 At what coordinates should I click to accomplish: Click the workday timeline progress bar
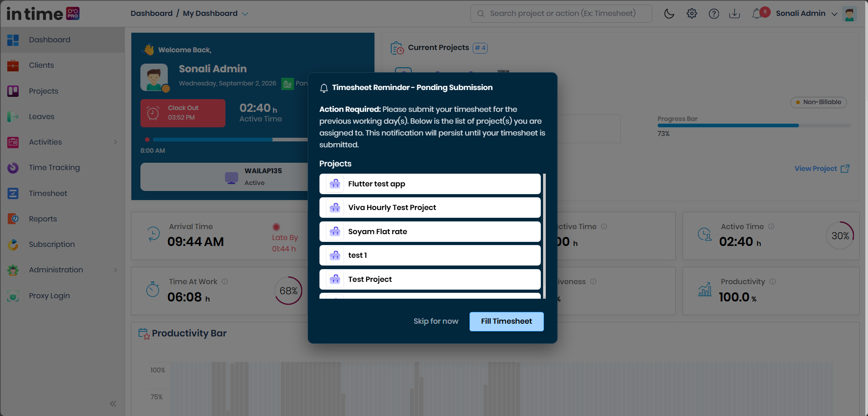(x=230, y=140)
